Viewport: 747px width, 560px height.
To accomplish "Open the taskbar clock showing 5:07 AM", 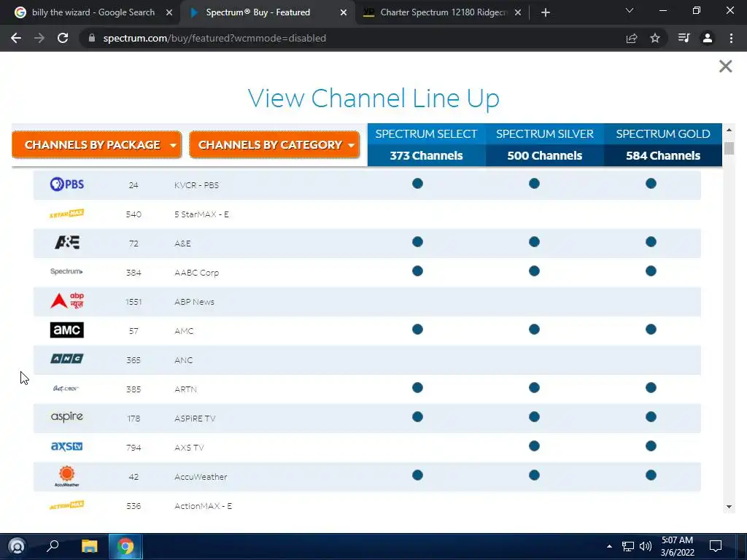I will click(677, 545).
